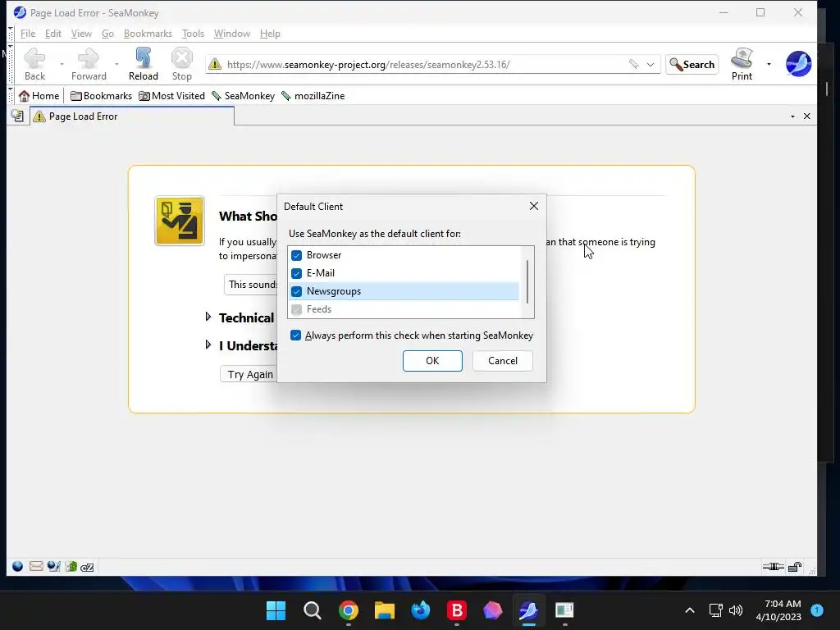This screenshot has height=630, width=840.
Task: Open the File menu
Action: tap(28, 33)
